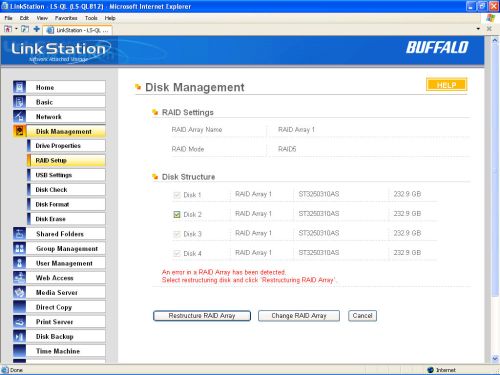Click page scrollbar down arrow
This screenshot has height=375, width=500.
coord(495,359)
